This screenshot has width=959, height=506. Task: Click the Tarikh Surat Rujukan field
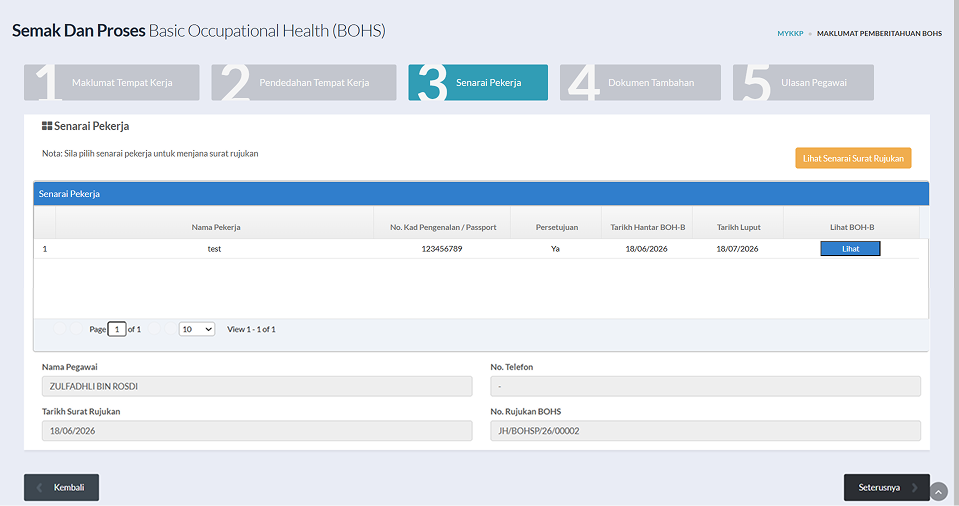point(257,431)
